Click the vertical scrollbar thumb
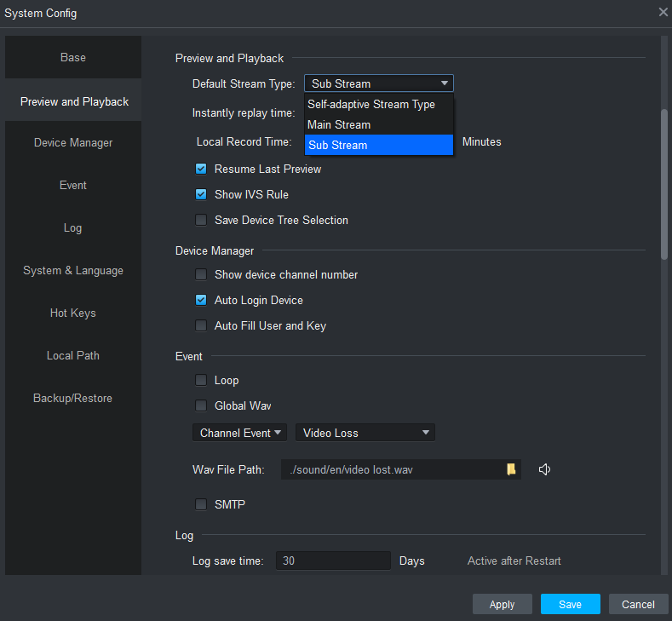 pyautogui.click(x=664, y=184)
